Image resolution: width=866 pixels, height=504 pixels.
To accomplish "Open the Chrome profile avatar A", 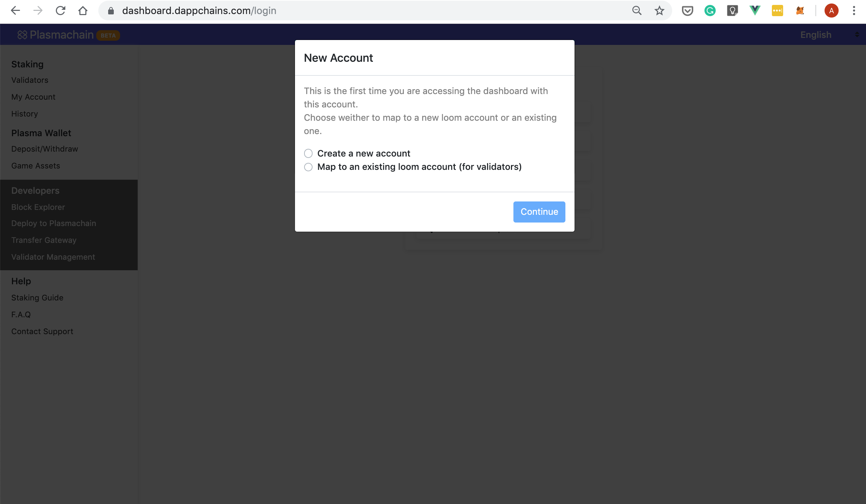I will pos(831,11).
